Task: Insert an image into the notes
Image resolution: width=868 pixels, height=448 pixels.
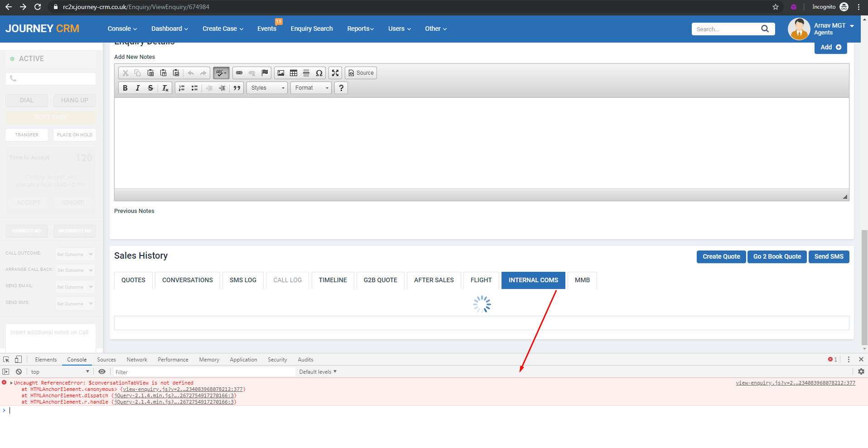Action: (x=281, y=73)
